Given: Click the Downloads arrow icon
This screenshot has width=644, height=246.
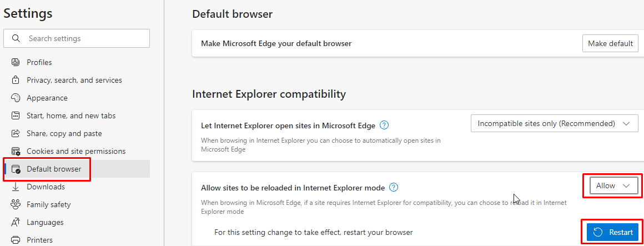Looking at the screenshot, I should (x=16, y=187).
